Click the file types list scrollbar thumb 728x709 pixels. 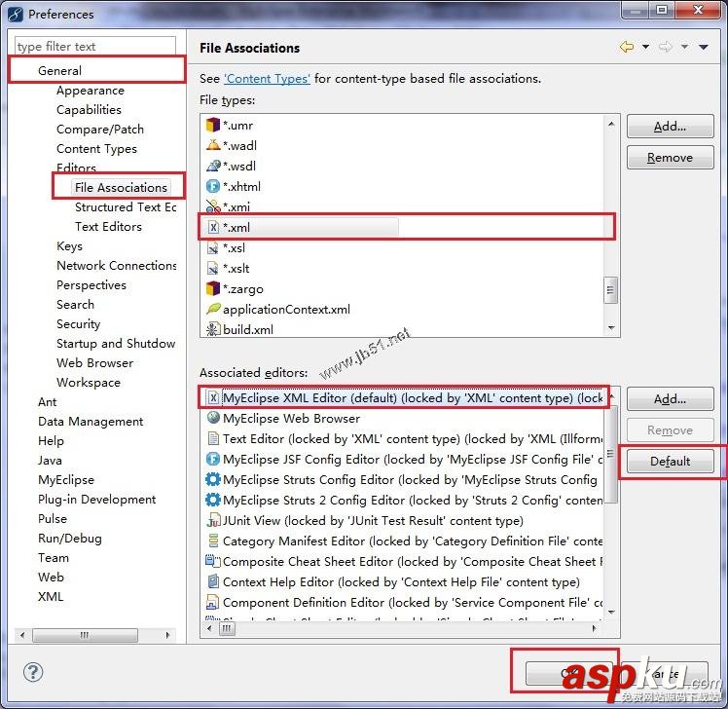610,290
